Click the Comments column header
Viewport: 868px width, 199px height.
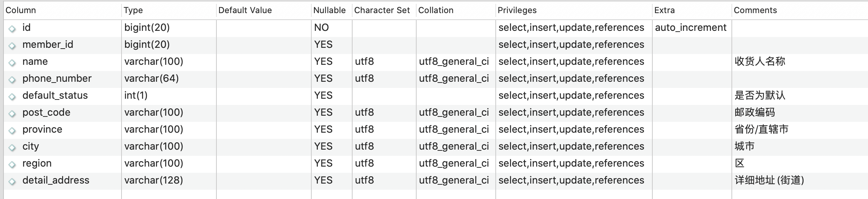point(755,10)
